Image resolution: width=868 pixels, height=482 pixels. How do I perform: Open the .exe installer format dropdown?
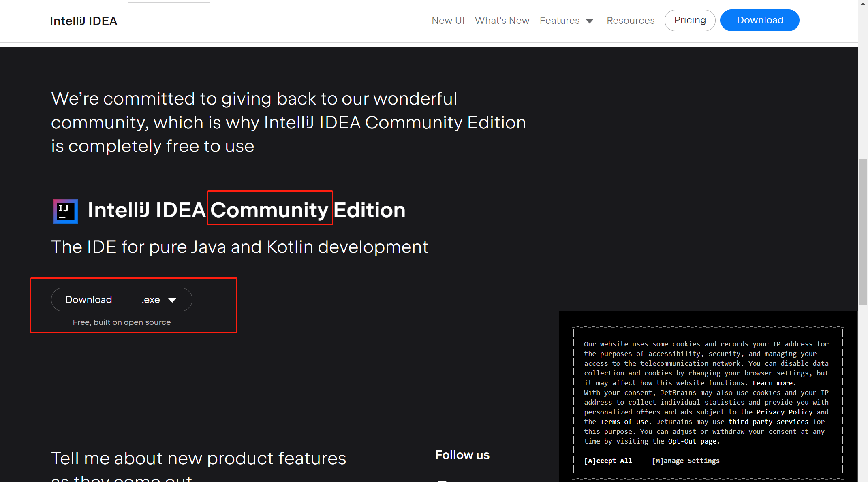pyautogui.click(x=159, y=300)
